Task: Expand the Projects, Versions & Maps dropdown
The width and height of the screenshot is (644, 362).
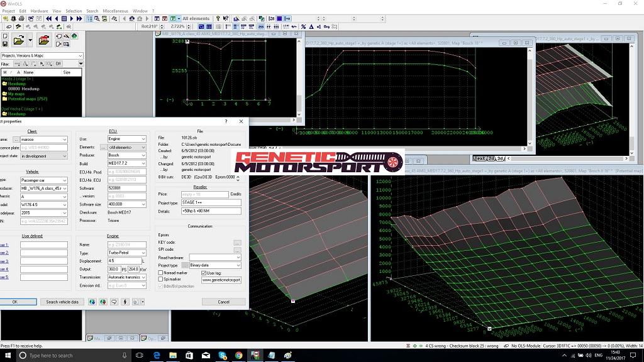Action: (x=80, y=56)
